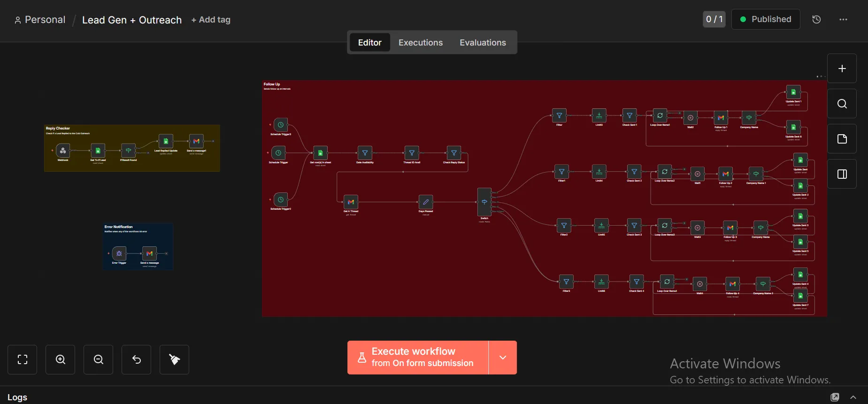Open the Switch node

tap(484, 202)
